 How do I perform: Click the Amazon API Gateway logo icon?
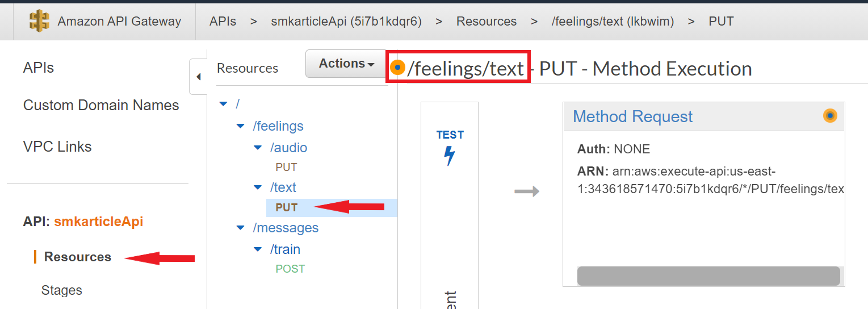(40, 22)
